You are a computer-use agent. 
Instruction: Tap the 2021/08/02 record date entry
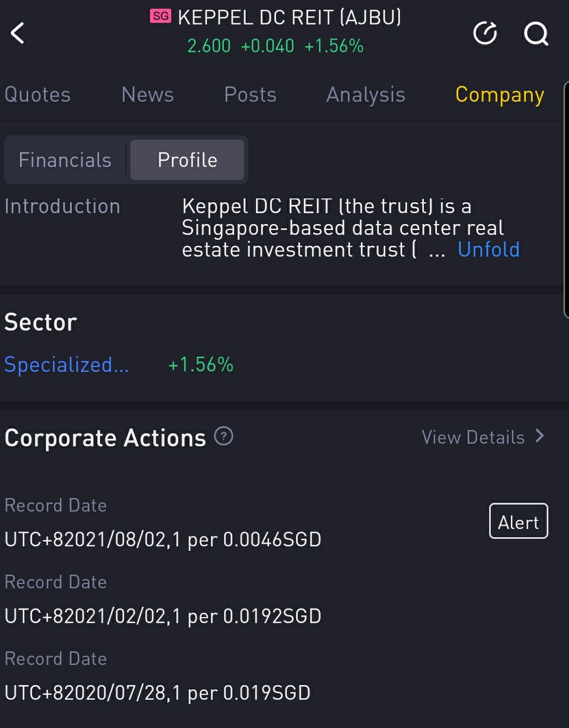pos(162,539)
